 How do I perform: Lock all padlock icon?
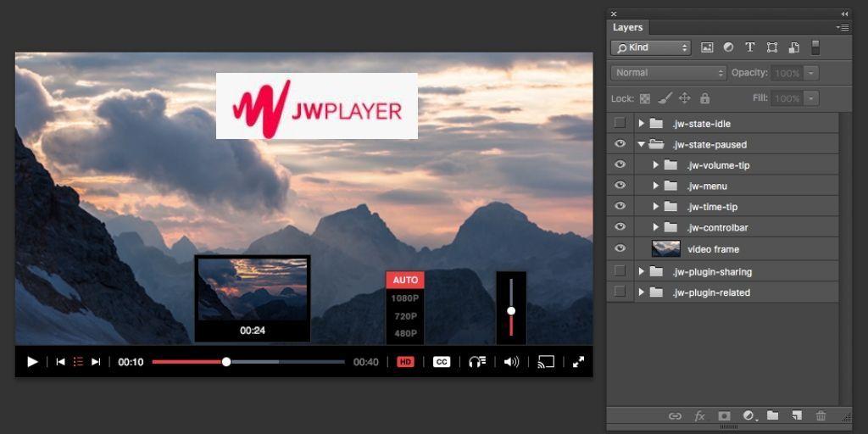704,98
